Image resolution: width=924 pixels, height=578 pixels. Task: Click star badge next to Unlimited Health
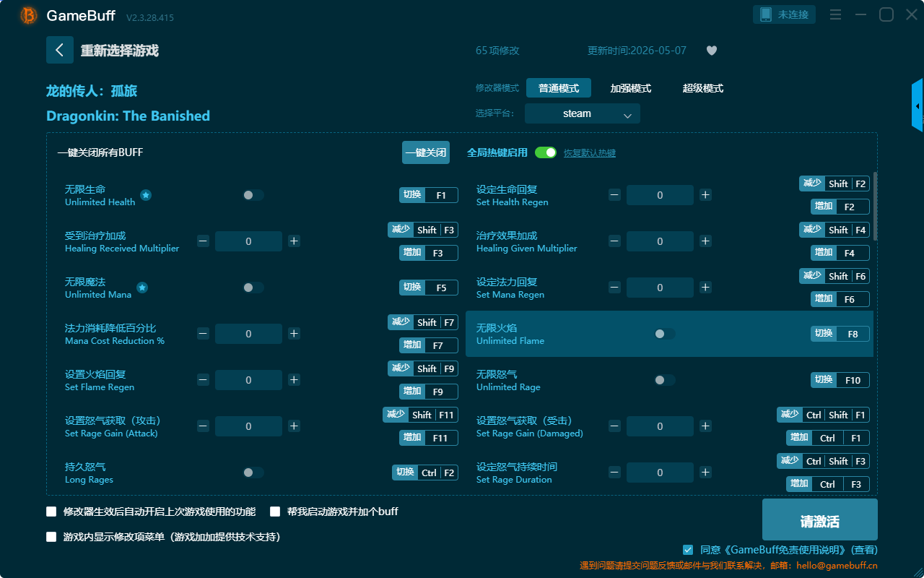click(x=146, y=195)
